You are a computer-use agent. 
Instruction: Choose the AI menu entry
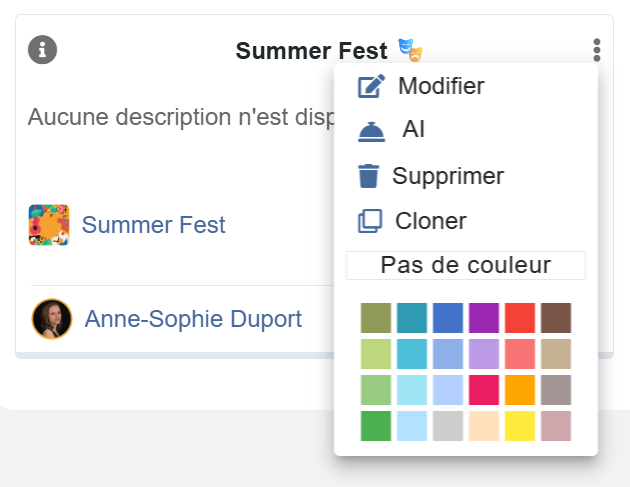(x=414, y=130)
